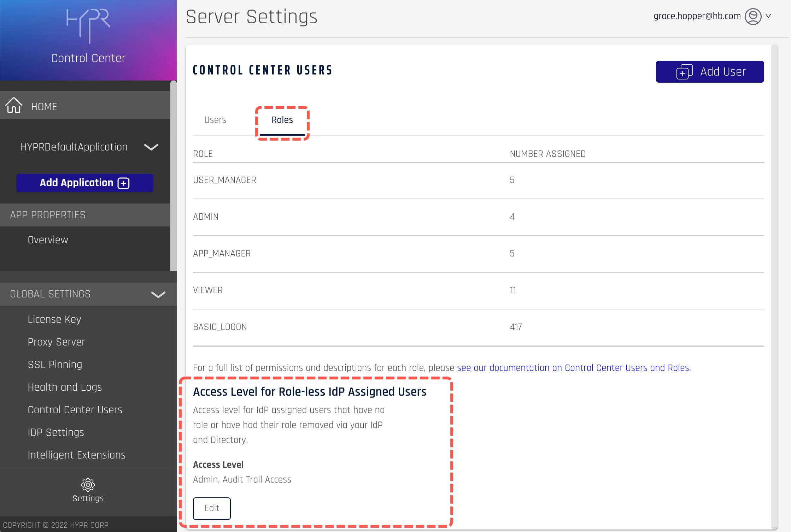Click the Settings gear icon
This screenshot has width=791, height=532.
88,485
